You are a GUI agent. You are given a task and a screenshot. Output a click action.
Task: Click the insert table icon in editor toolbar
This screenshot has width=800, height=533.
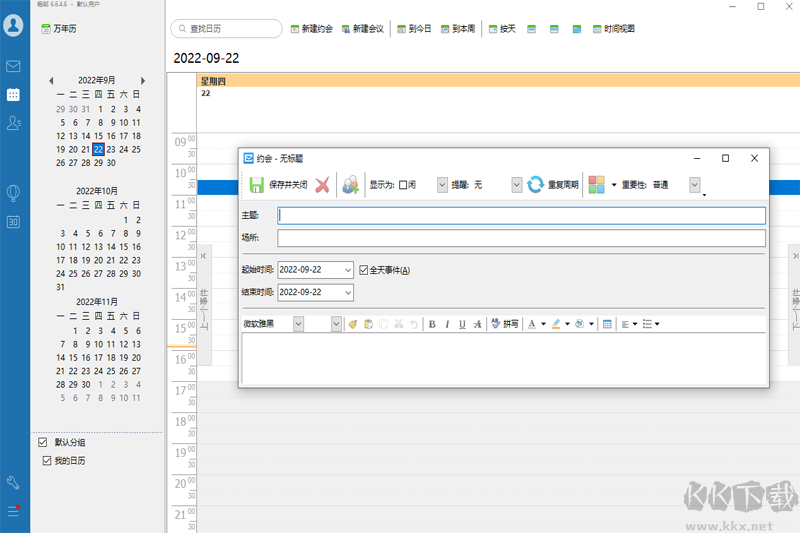[607, 324]
